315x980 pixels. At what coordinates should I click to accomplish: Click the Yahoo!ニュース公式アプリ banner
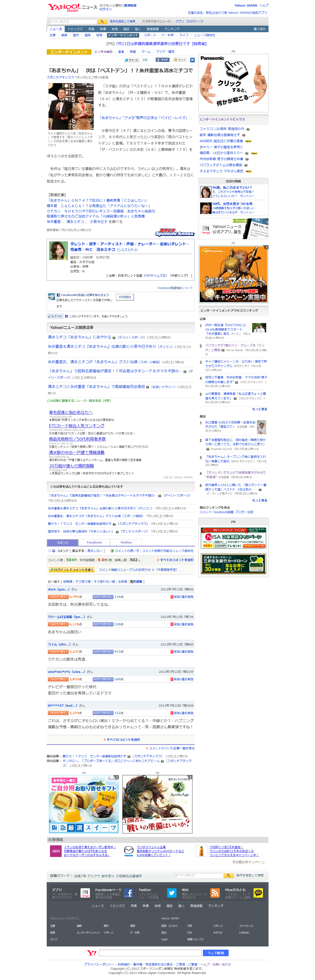234,229
